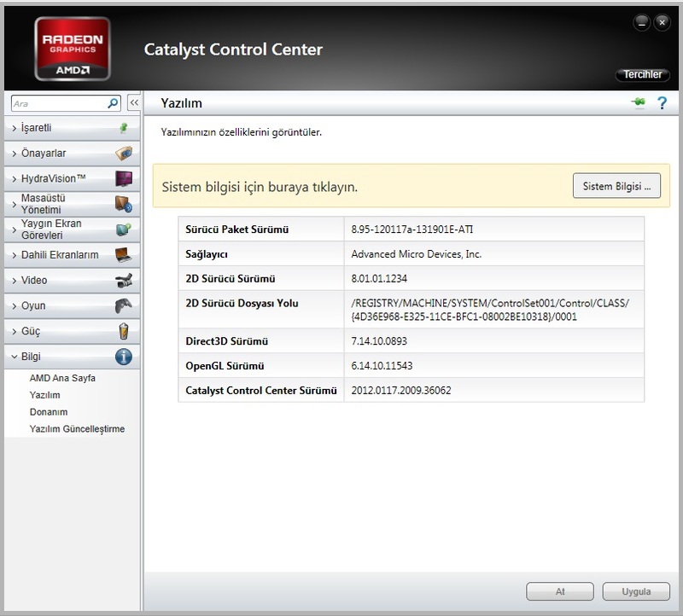Click the Direct3D Sürümü label
This screenshot has height=616, width=683.
point(226,341)
